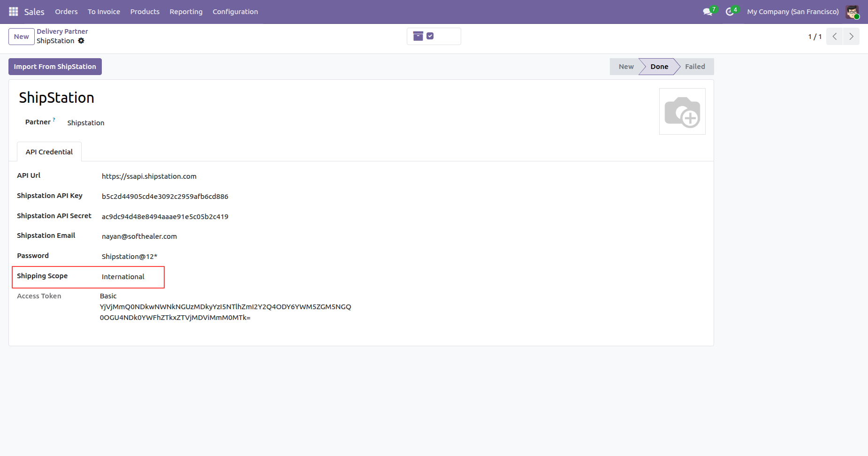This screenshot has width=868, height=456.
Task: Follow the Delivery Partner breadcrumb link
Action: pyautogui.click(x=62, y=31)
